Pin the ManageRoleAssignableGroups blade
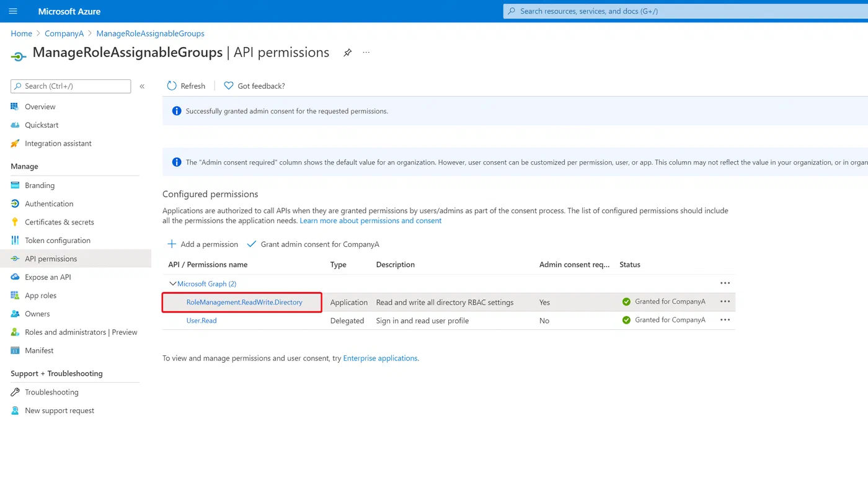Image resolution: width=868 pixels, height=480 pixels. (347, 53)
